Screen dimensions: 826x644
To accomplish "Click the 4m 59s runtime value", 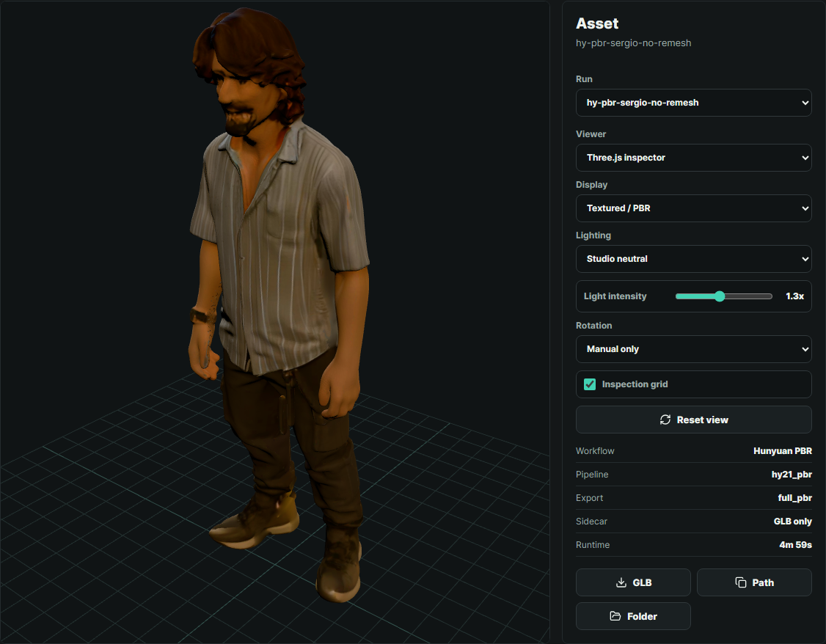I will pos(795,544).
